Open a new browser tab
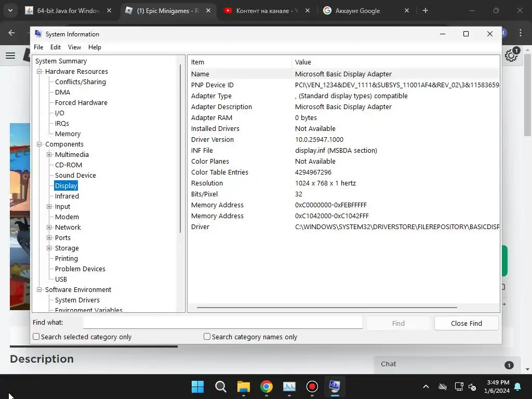The width and height of the screenshot is (532, 399). (425, 10)
